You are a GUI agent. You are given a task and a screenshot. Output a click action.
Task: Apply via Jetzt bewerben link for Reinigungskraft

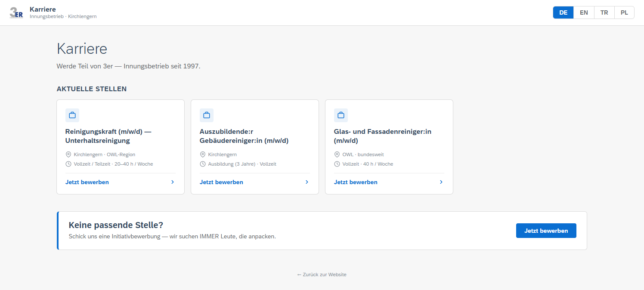(x=87, y=182)
